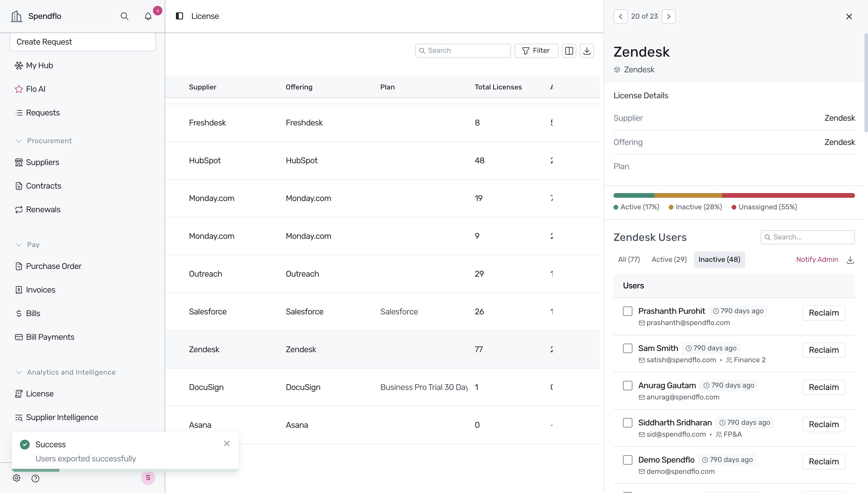Go to previous license record arrow

620,16
